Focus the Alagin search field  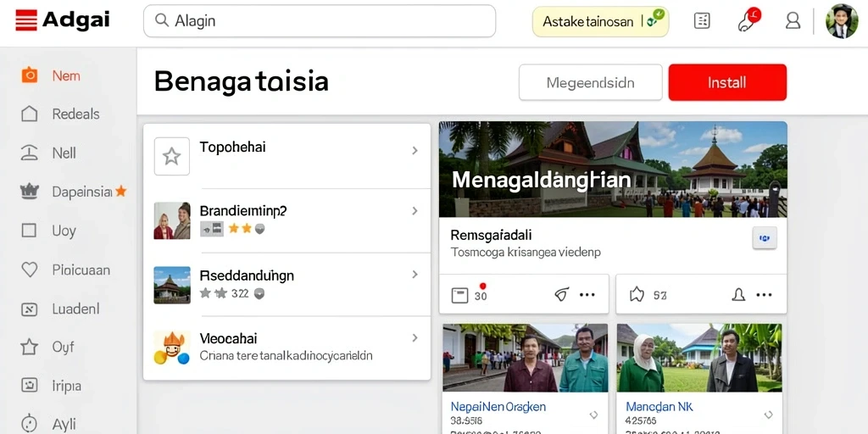(x=320, y=21)
